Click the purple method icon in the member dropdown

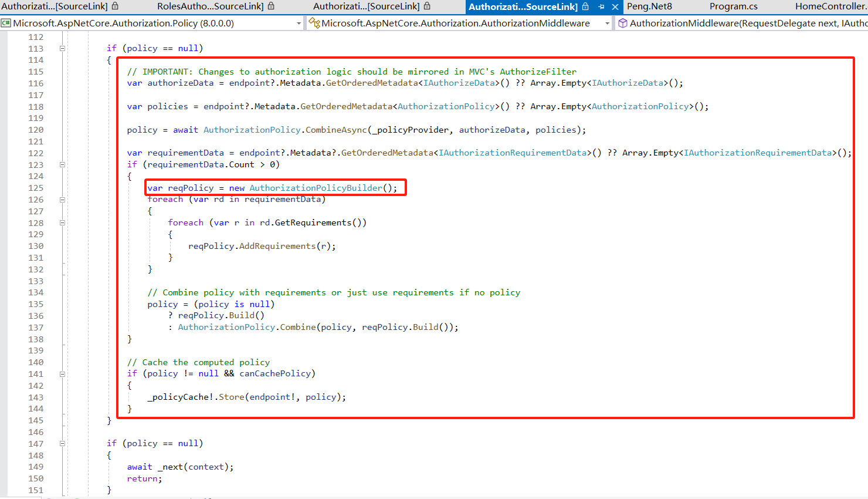tap(623, 23)
